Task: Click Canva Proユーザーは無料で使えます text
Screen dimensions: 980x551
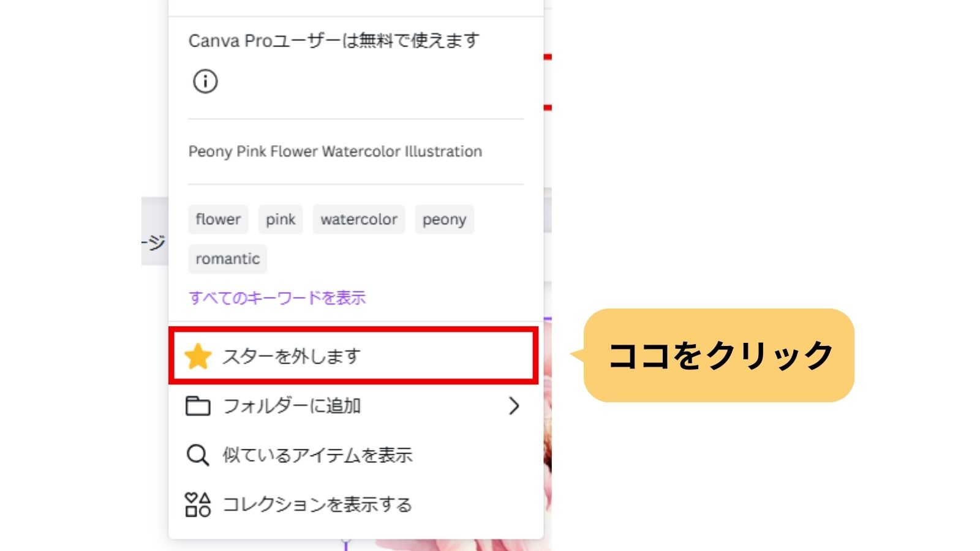Action: point(334,40)
